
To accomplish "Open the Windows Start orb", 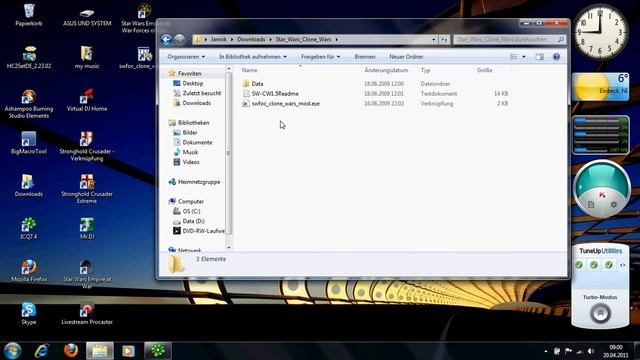I will [x=13, y=351].
